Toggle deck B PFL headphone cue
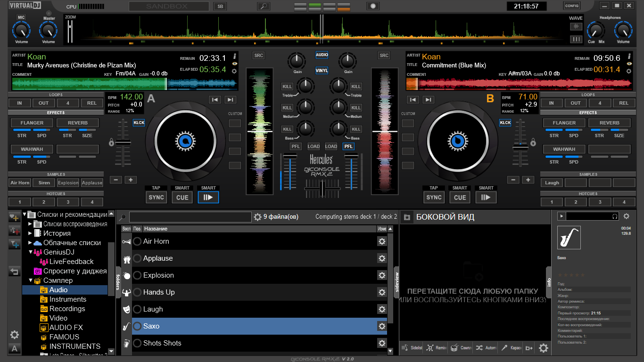The height and width of the screenshot is (362, 644). tap(348, 146)
